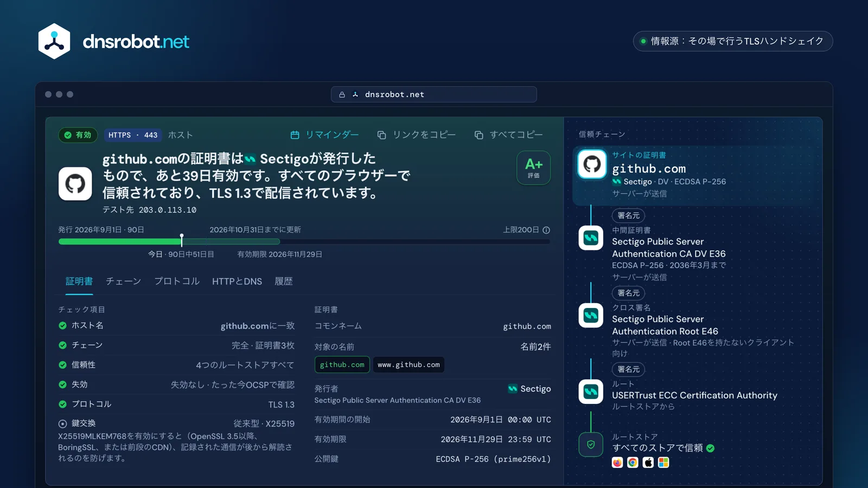Click the padlock icon in the address bar
Image resolution: width=868 pixels, height=488 pixels.
pos(342,95)
